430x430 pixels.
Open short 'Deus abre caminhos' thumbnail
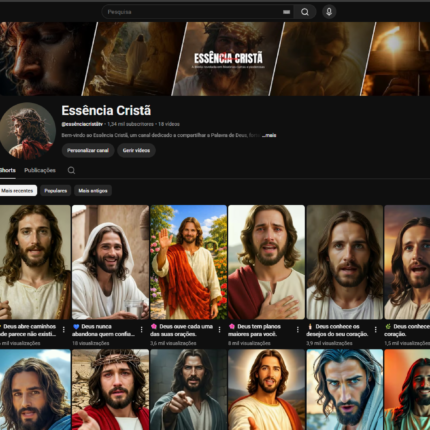tap(35, 262)
